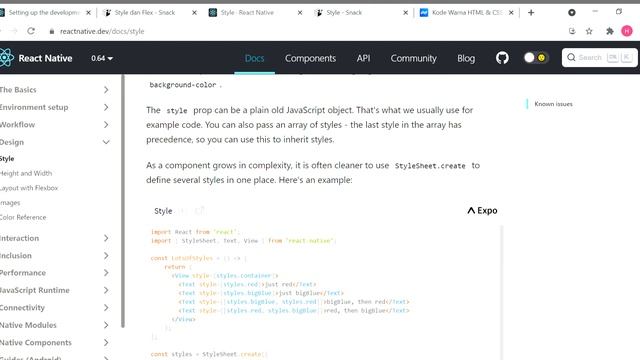The width and height of the screenshot is (640, 360).
Task: Select the Docs navbar item
Action: click(254, 58)
